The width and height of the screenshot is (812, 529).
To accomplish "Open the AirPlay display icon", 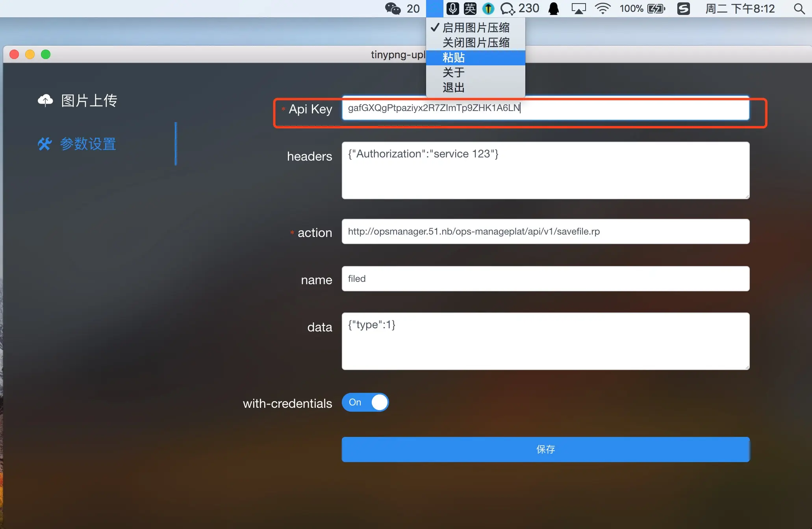I will click(578, 8).
